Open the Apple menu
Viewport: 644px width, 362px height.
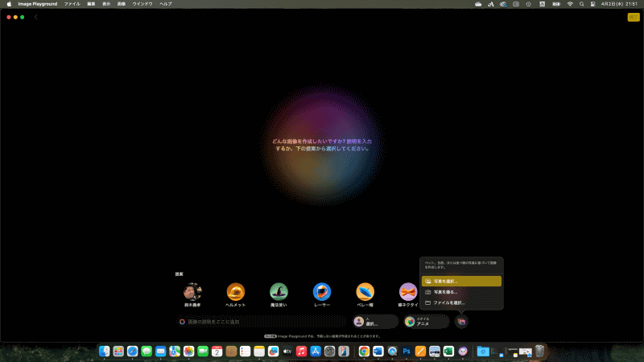[x=9, y=4]
